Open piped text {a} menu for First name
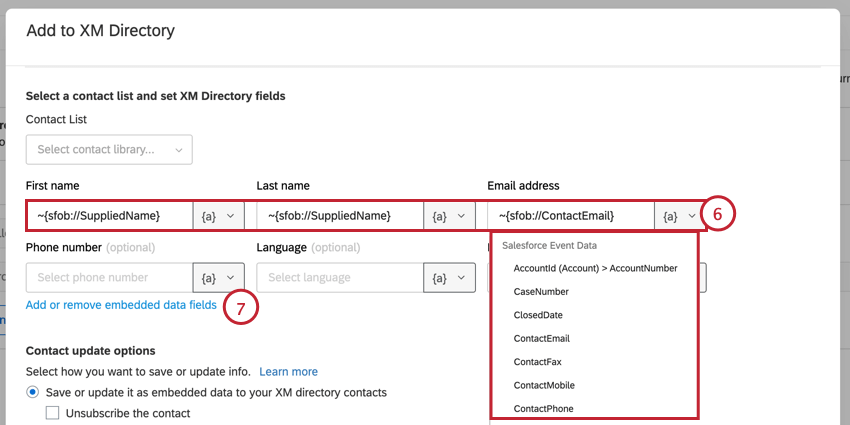Viewport: 850px width, 425px height. 218,216
